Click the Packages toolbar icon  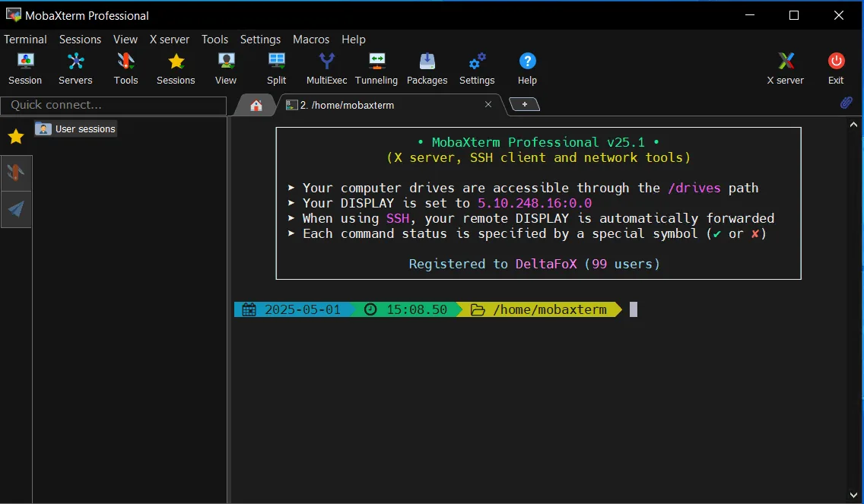(x=427, y=68)
